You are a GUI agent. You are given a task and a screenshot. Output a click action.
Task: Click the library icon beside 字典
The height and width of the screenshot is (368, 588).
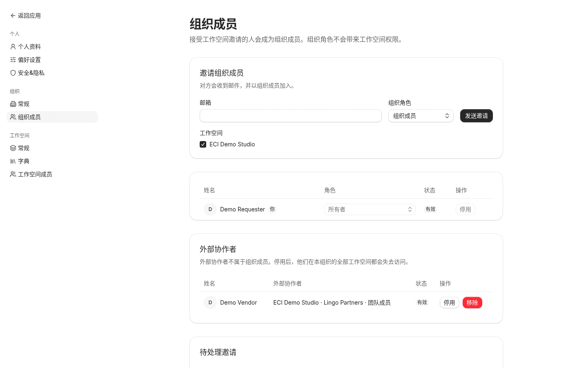pos(13,161)
